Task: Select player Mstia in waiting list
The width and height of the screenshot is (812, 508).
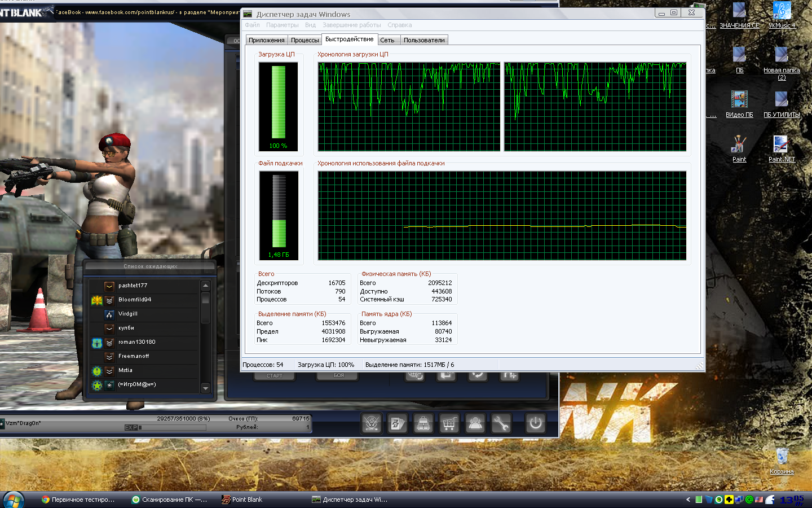Action: click(144, 371)
